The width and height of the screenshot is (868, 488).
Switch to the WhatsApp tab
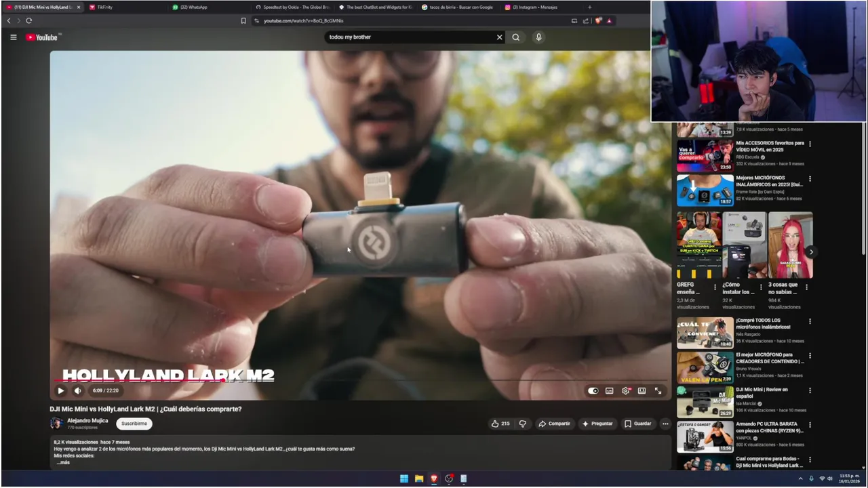point(193,7)
